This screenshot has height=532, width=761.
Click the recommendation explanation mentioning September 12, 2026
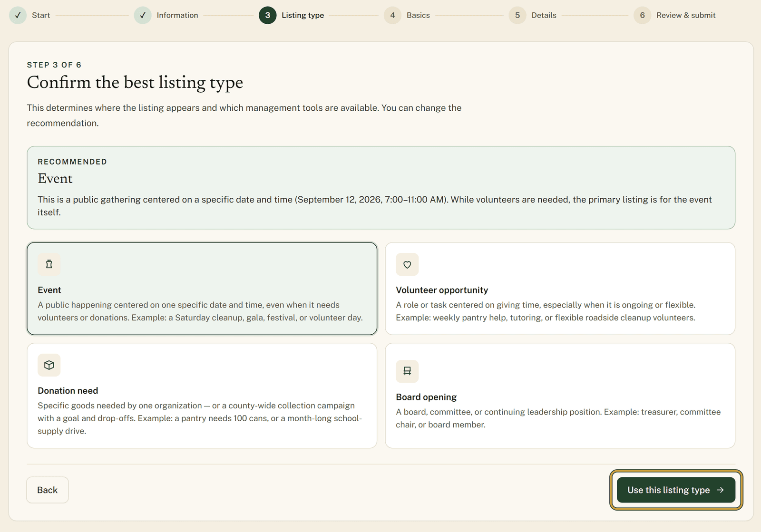pos(375,206)
